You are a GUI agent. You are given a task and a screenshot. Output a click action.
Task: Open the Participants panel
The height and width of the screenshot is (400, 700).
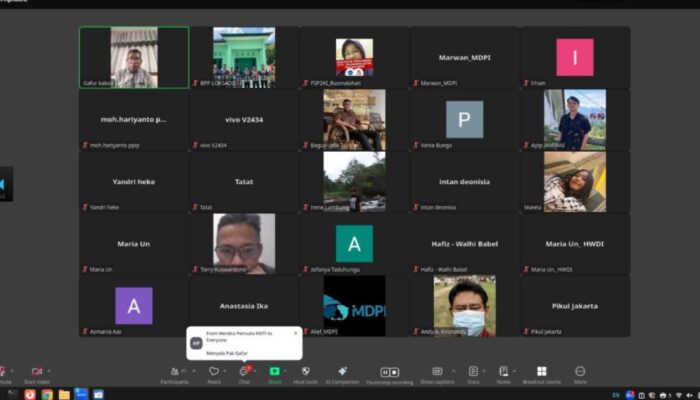click(174, 373)
